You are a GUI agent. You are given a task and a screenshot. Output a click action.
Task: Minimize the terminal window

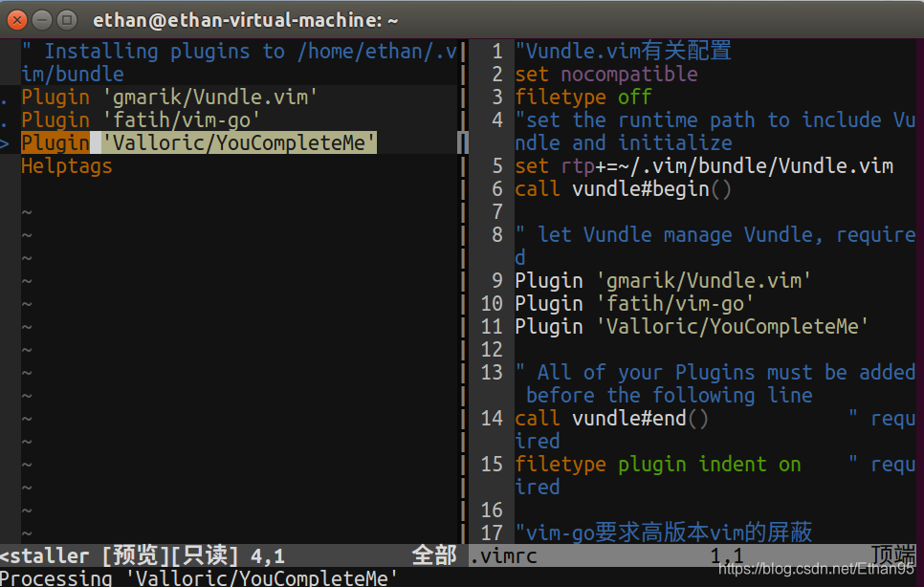(x=42, y=21)
